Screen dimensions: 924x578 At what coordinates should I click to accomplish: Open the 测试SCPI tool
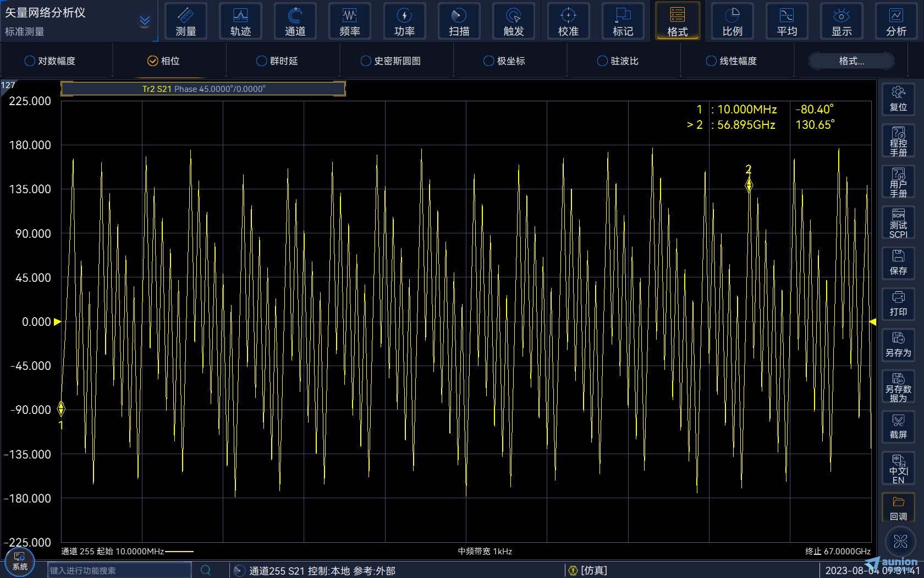[898, 223]
